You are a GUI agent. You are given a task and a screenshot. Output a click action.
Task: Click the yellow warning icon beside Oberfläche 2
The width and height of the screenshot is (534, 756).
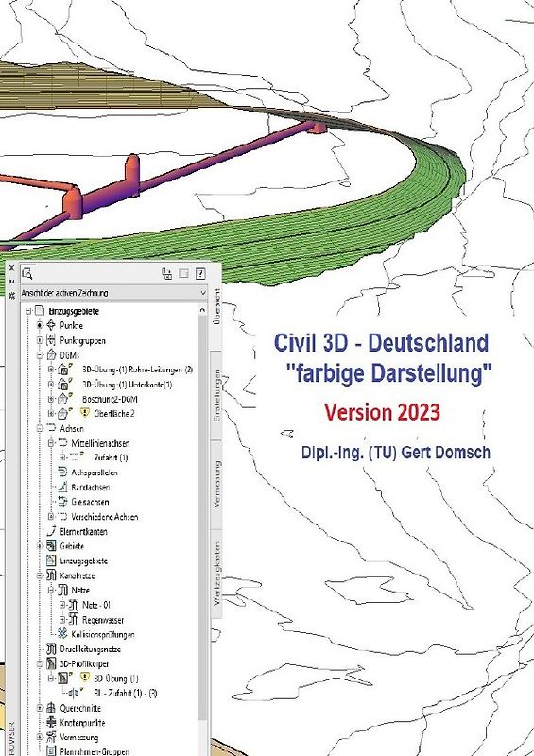[85, 413]
